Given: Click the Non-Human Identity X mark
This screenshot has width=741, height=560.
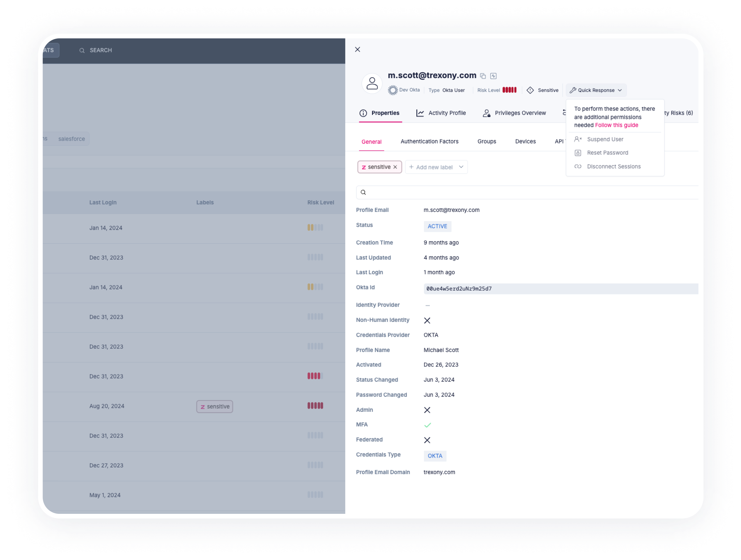Looking at the screenshot, I should tap(427, 320).
